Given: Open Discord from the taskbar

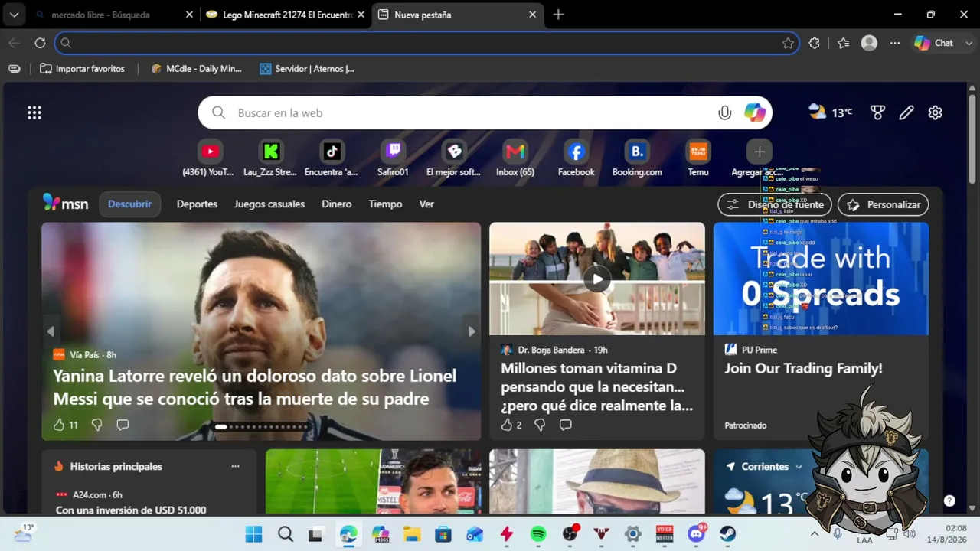Looking at the screenshot, I should coord(696,534).
